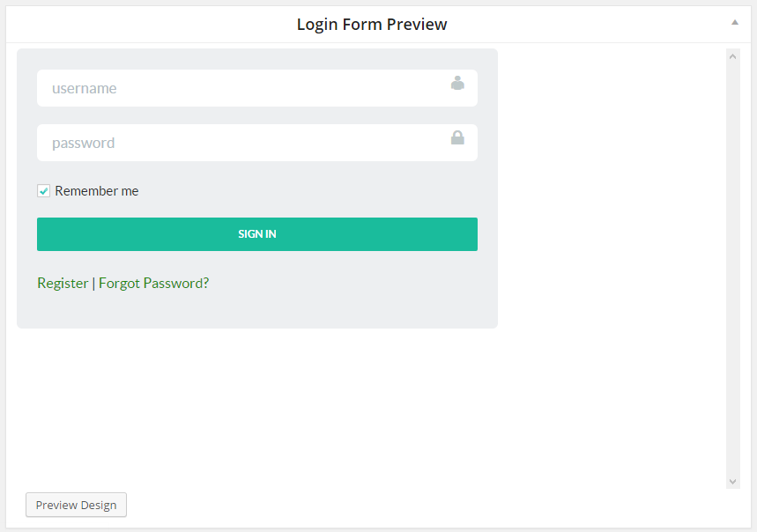Click the gray login form background below the links

tap(256, 310)
